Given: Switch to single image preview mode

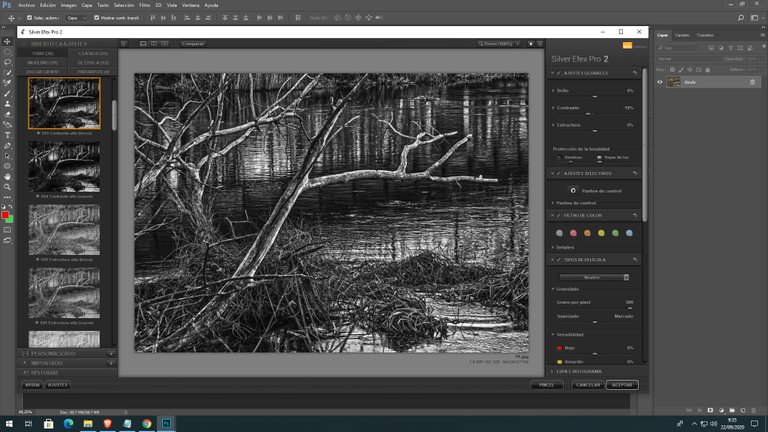Looking at the screenshot, I should [x=143, y=44].
